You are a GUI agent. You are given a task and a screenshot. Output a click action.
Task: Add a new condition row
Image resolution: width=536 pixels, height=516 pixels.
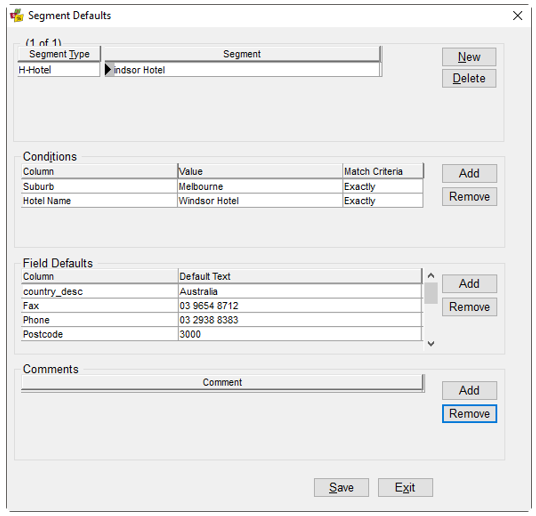[469, 173]
